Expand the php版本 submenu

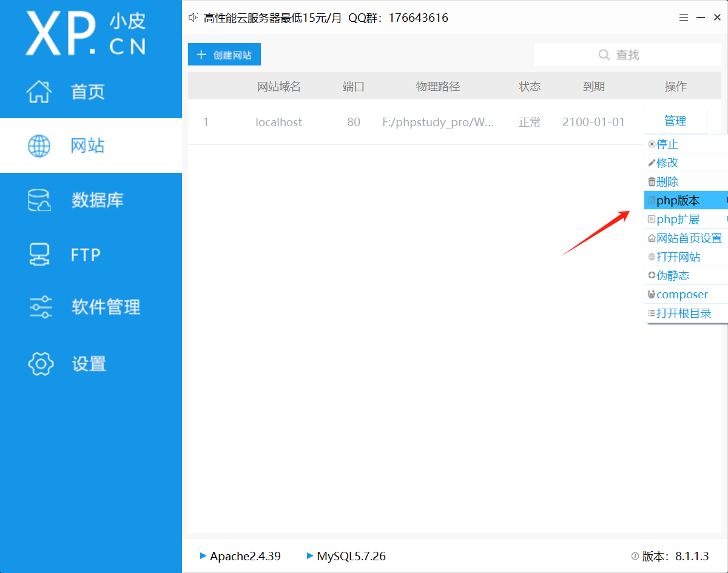[686, 201]
